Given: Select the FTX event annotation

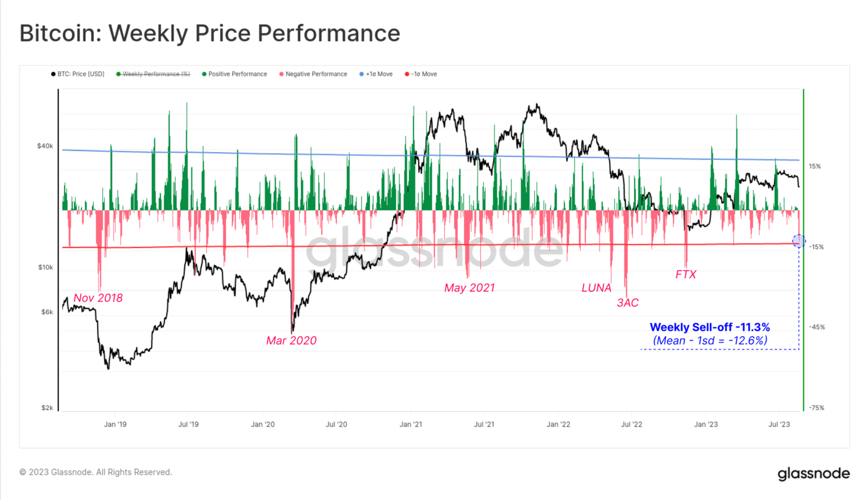Looking at the screenshot, I should [685, 274].
